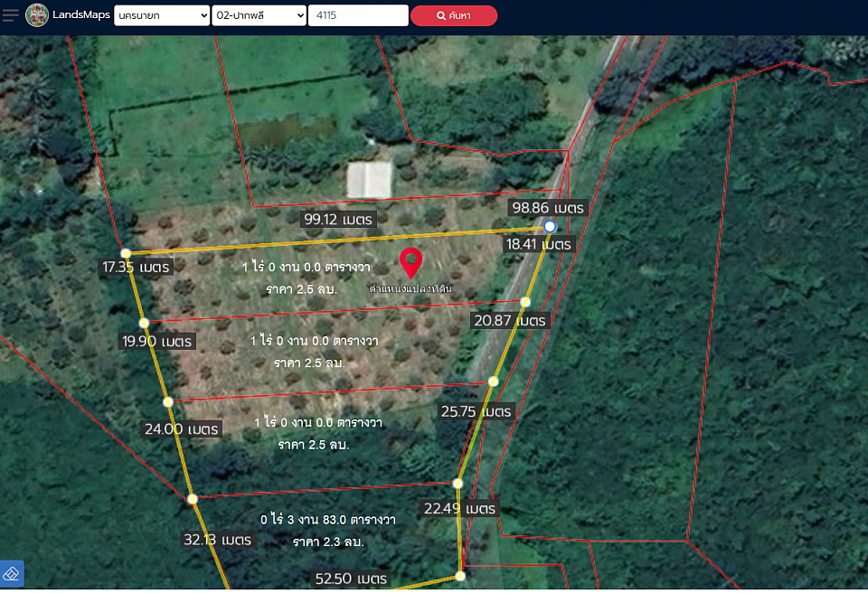The height and width of the screenshot is (593, 868).
Task: Open the 02-ปากพลี district dropdown
Action: [x=259, y=15]
